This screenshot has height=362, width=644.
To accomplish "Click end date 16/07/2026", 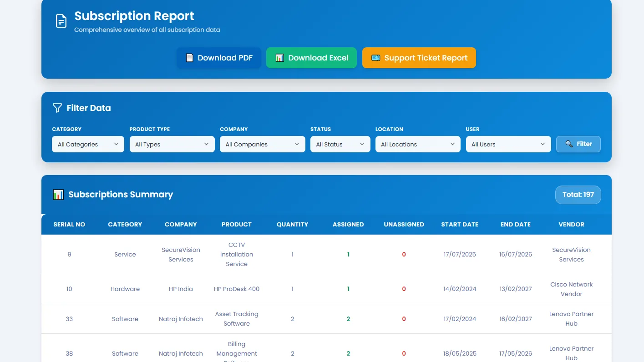I will coord(516,254).
